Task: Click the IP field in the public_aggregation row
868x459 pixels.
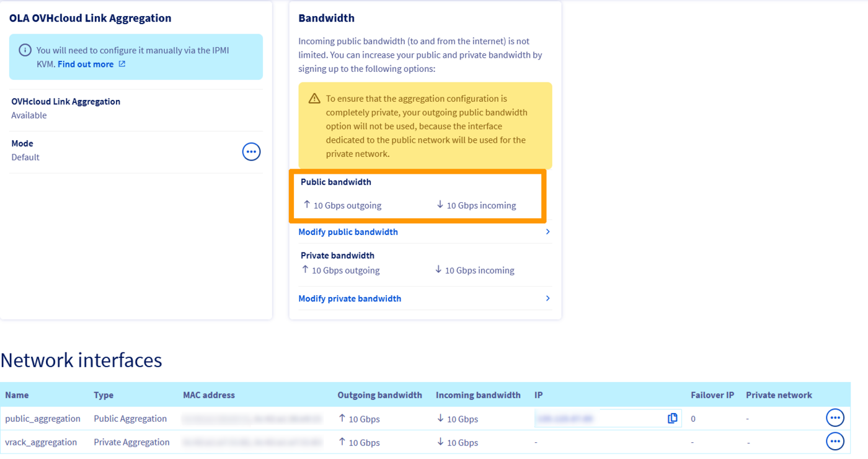Action: click(598, 419)
